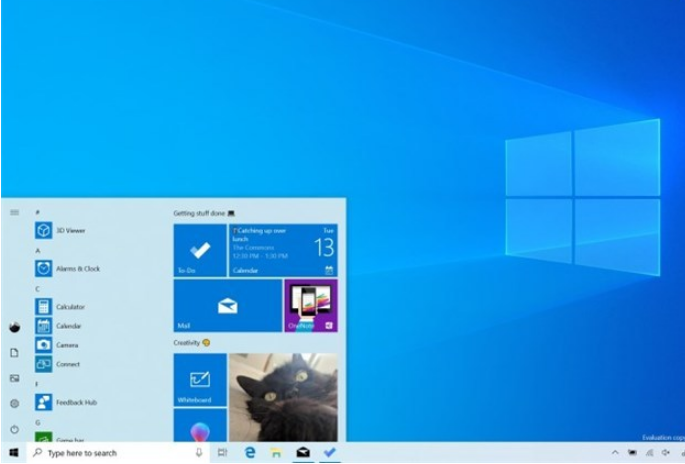This screenshot has width=685, height=464.
Task: Open the user account avatar
Action: (14, 327)
